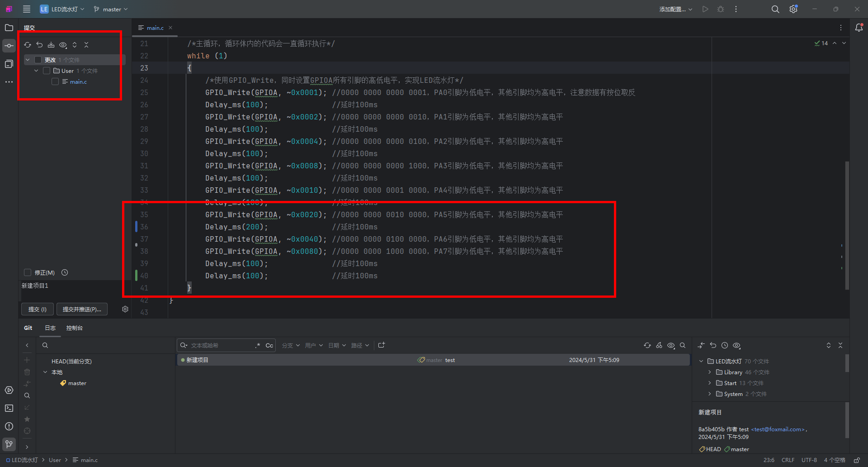Select the main.c editor tab
Viewport: 868px width, 467px height.
coord(155,28)
